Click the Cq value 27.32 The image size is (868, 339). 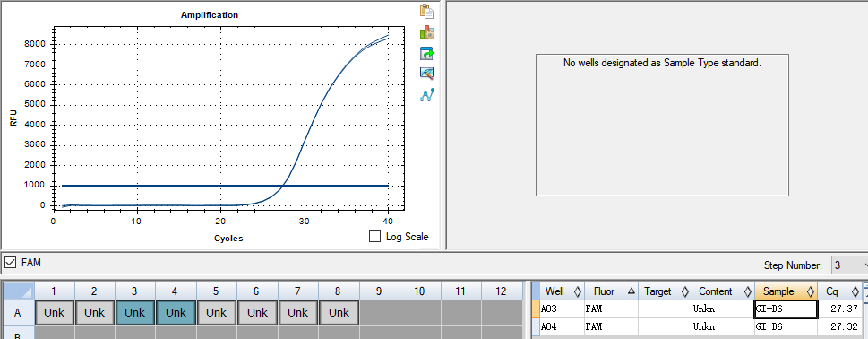tap(838, 326)
